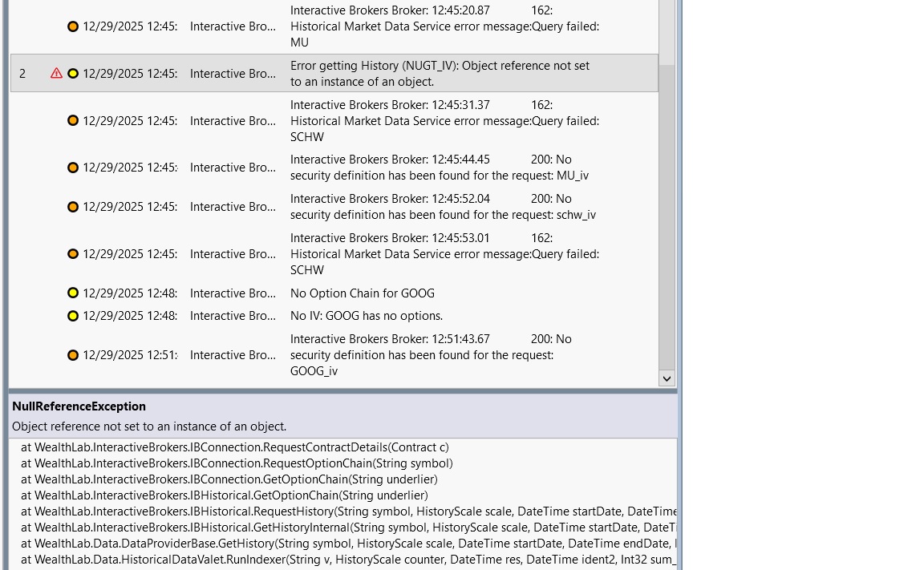Click orange status circle on MU Query failed row
This screenshot has height=570, width=924.
[x=73, y=26]
